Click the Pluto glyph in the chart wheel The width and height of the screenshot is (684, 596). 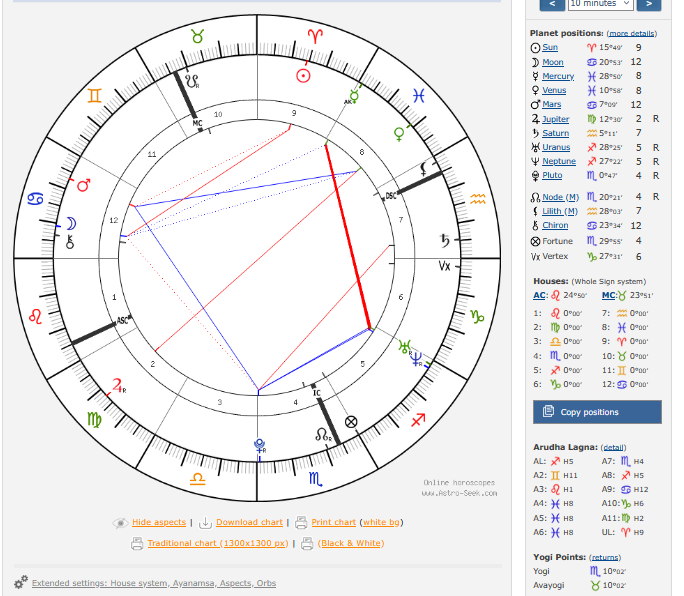(x=260, y=446)
